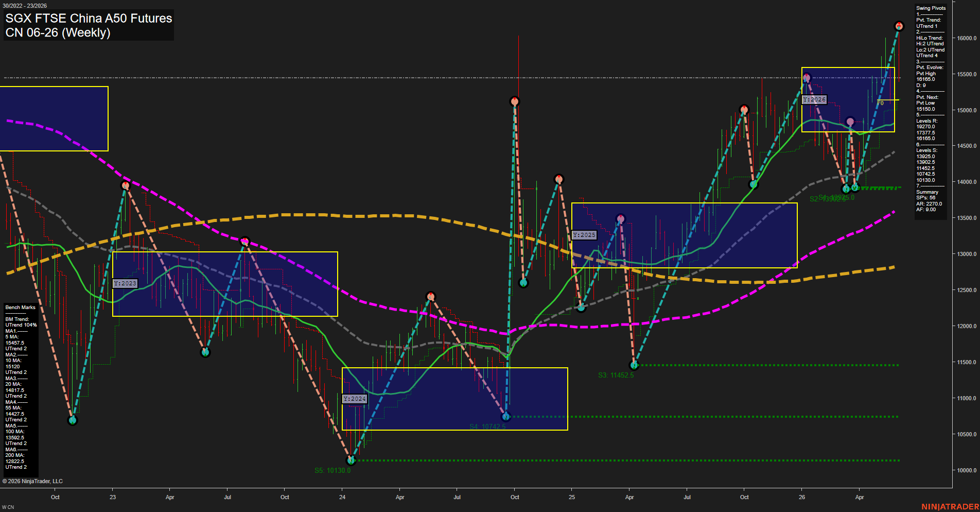This screenshot has height=512, width=980.
Task: Click the pivot low marker starting S3 dotted line
Action: point(634,365)
